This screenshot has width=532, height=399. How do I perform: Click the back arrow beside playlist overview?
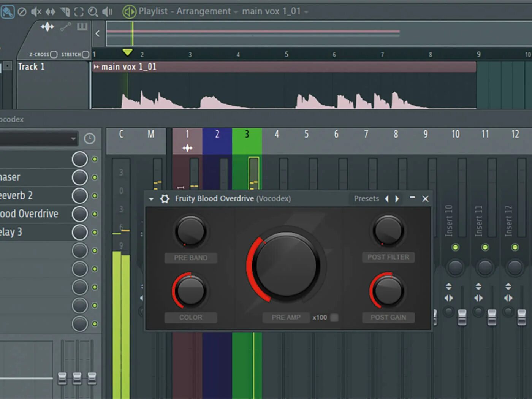click(x=97, y=33)
